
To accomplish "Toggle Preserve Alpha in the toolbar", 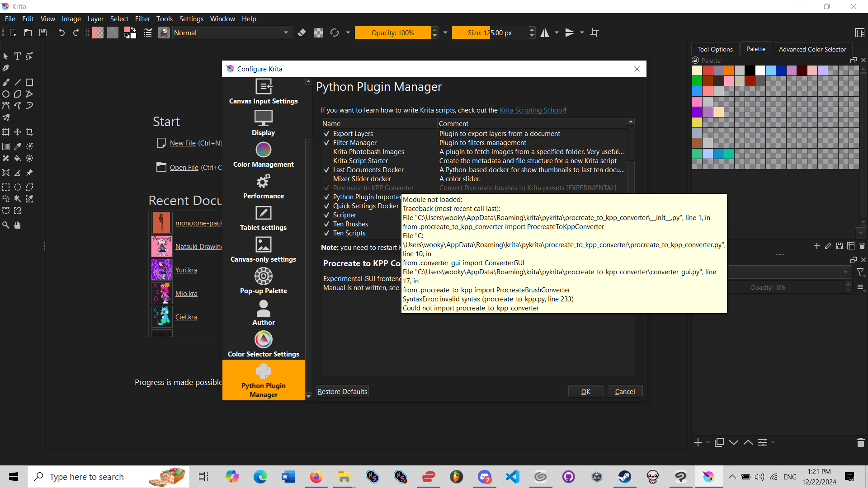I will [319, 33].
